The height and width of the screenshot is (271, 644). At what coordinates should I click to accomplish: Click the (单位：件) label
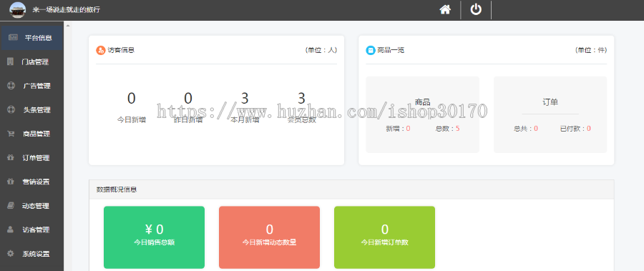coord(591,50)
